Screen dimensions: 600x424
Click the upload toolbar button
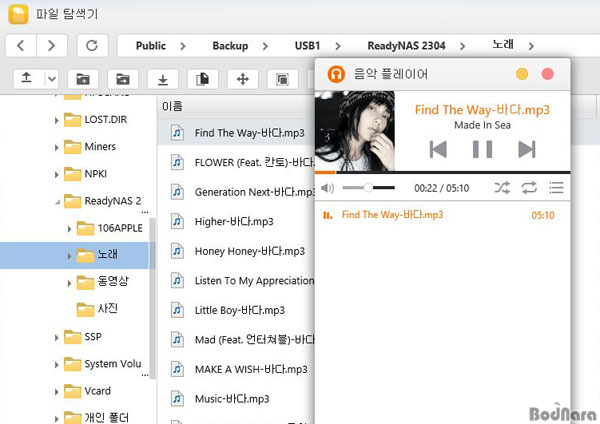point(26,79)
